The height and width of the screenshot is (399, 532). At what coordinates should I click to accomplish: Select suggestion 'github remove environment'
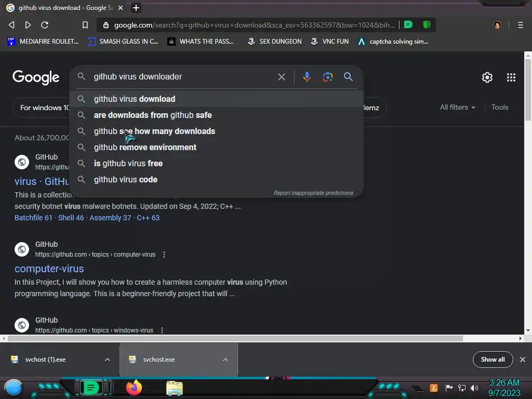217,147
